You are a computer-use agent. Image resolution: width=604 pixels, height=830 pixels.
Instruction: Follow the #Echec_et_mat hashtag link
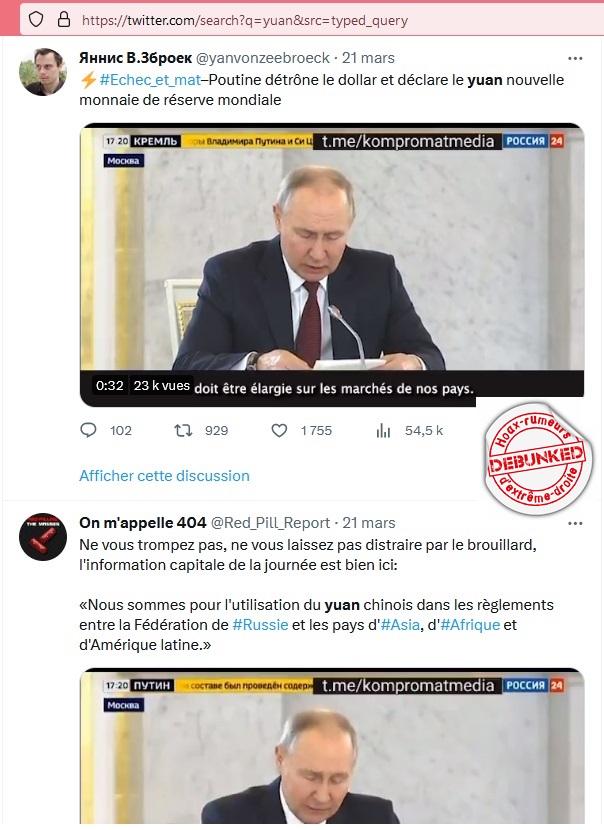[150, 80]
